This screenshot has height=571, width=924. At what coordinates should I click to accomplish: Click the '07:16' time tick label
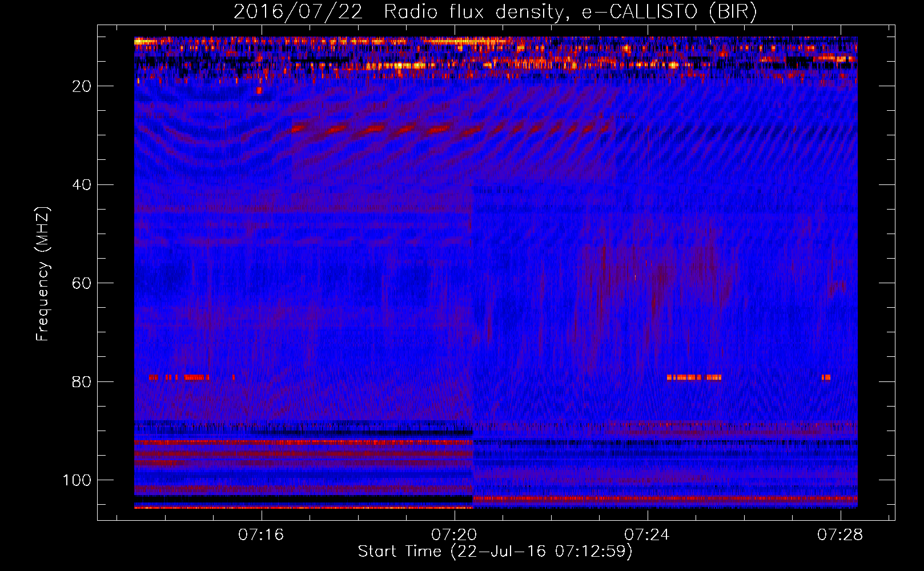tap(261, 535)
